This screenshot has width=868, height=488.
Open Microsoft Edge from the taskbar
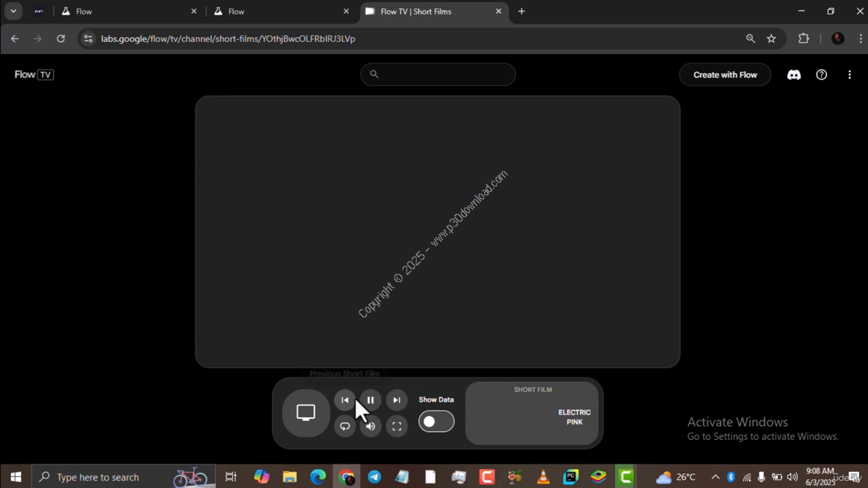point(318,477)
